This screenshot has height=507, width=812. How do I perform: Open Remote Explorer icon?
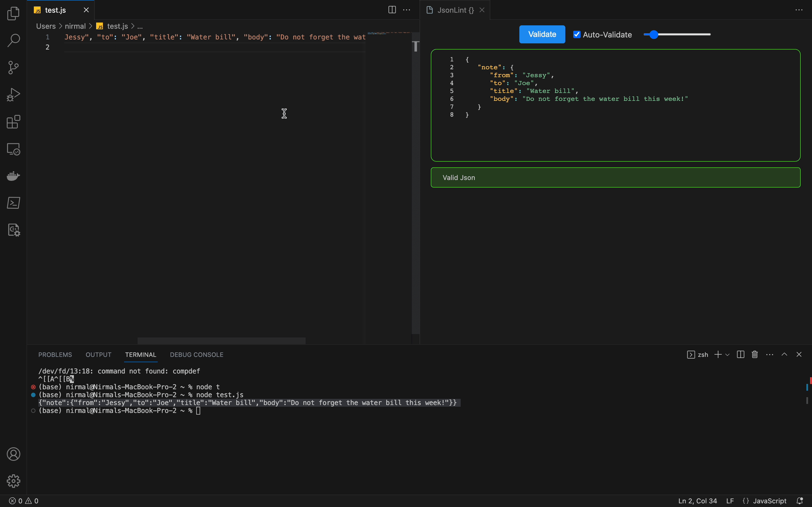coord(14,149)
